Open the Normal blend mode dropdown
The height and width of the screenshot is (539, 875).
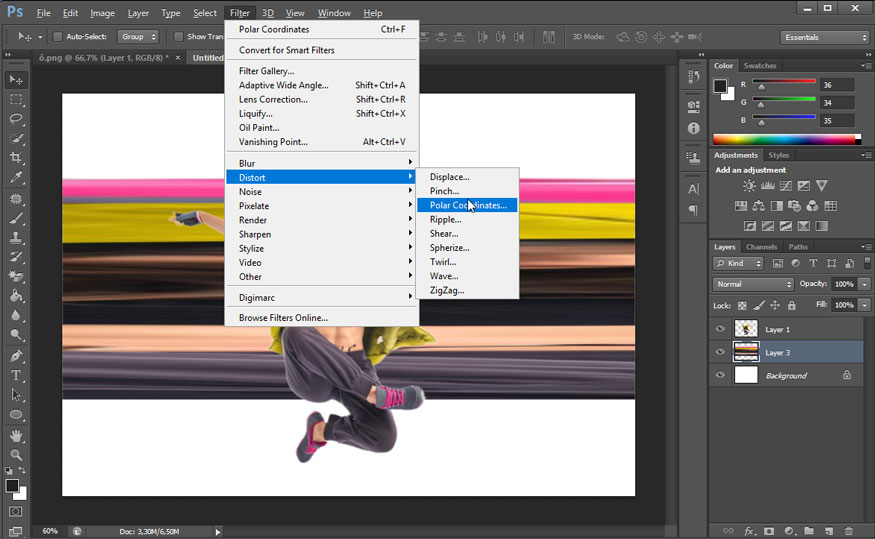753,284
